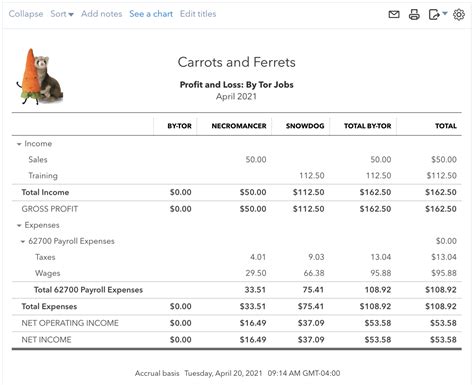Click the Carrots and Ferrets logo

tap(40, 76)
